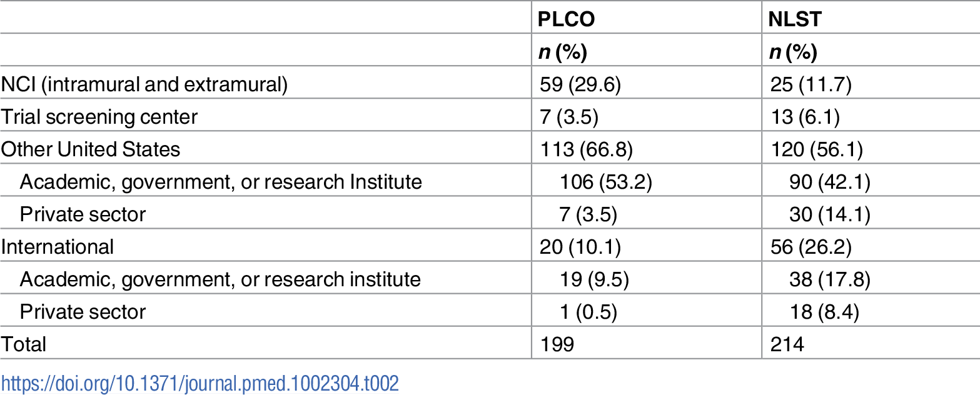Select the 59 (29.6) cell
Image resolution: width=980 pixels, height=395 pixels.
[580, 84]
